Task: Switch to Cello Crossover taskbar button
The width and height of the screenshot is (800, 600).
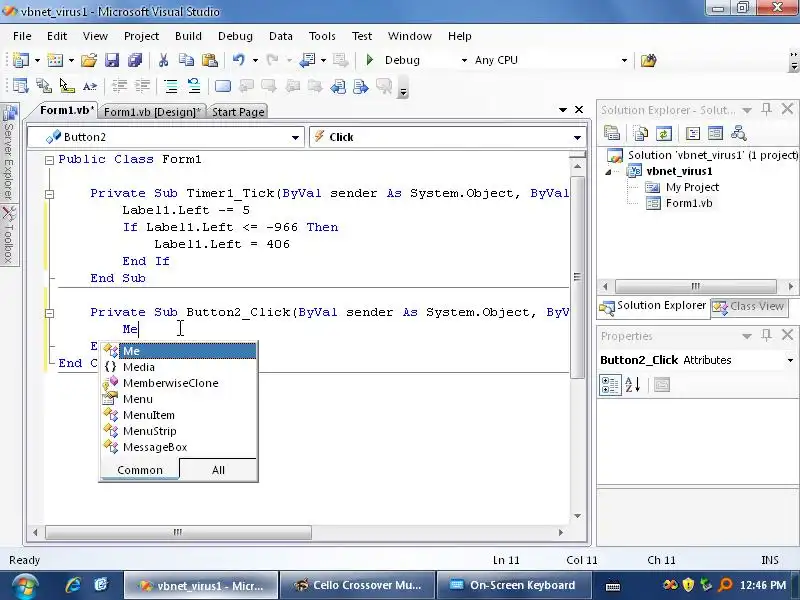Action: (358, 585)
